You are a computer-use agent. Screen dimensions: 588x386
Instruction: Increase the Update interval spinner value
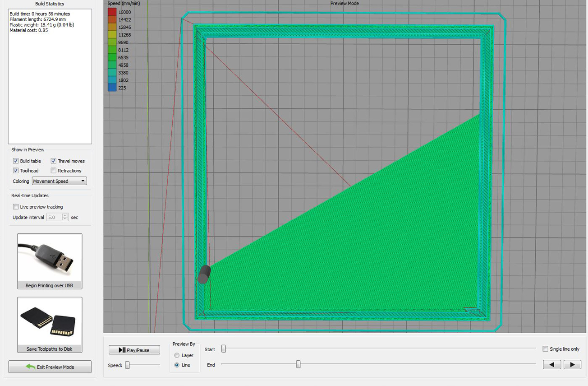coord(65,215)
